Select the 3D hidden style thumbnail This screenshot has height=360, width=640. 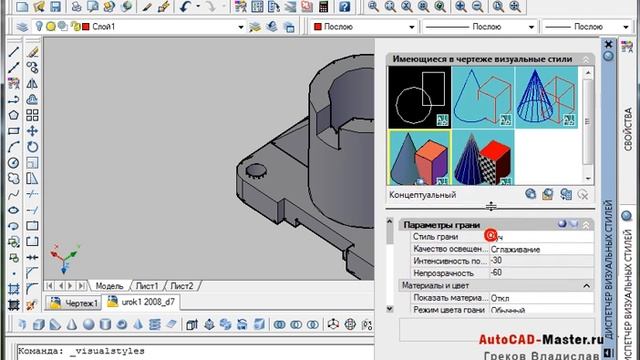pos(483,98)
